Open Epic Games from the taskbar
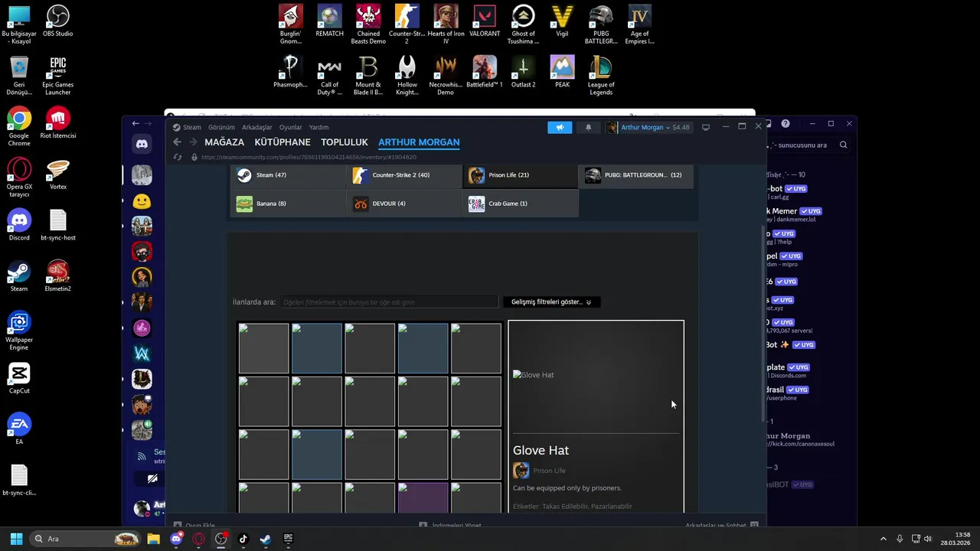Screen dimensions: 980x551 (x=288, y=539)
